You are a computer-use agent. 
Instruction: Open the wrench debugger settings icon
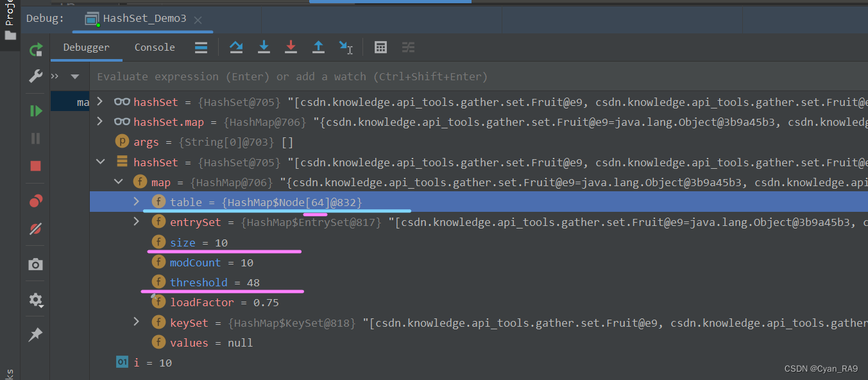36,76
